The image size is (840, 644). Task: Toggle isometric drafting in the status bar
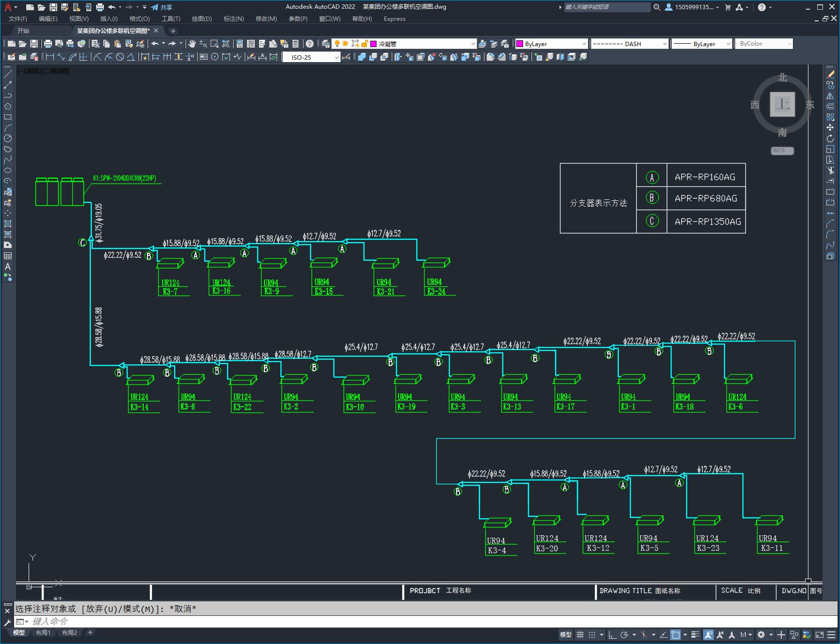[x=644, y=634]
